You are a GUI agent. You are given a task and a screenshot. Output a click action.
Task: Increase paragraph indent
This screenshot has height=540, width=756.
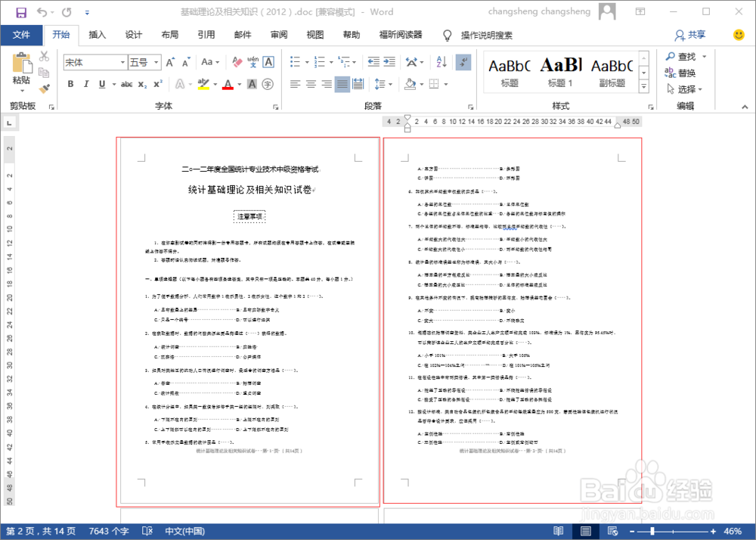(x=389, y=62)
